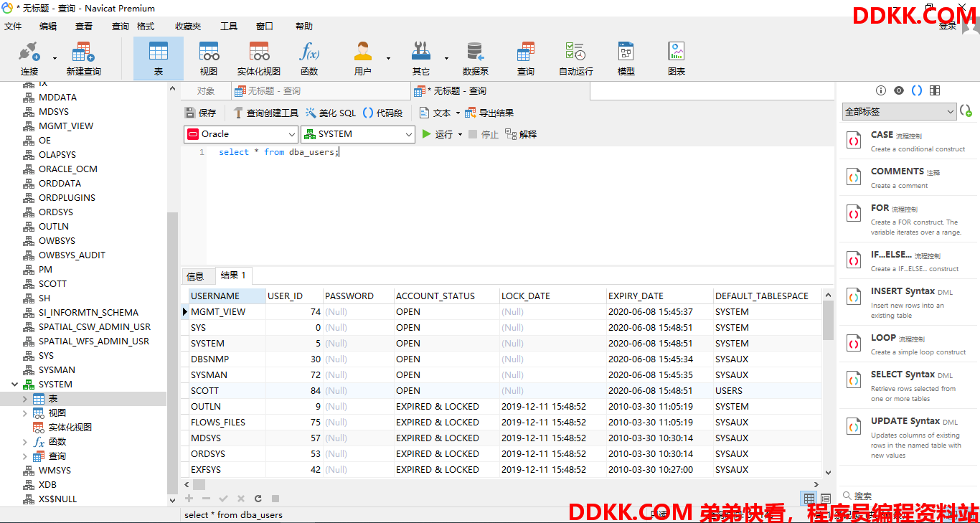The image size is (980, 523).
Task: Open the dropdown arrow next to 其它
Action: tap(446, 58)
